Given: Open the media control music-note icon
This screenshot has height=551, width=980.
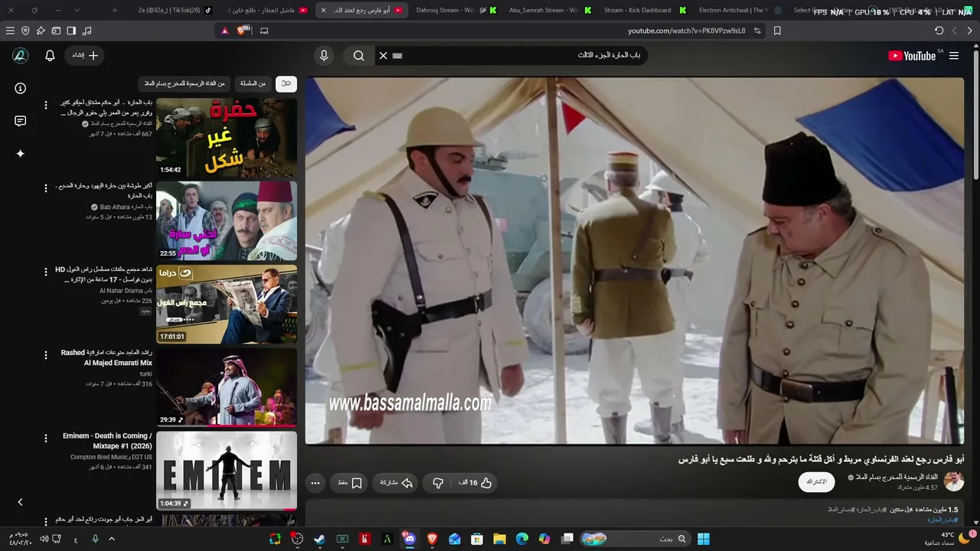Looking at the screenshot, I should [x=87, y=31].
